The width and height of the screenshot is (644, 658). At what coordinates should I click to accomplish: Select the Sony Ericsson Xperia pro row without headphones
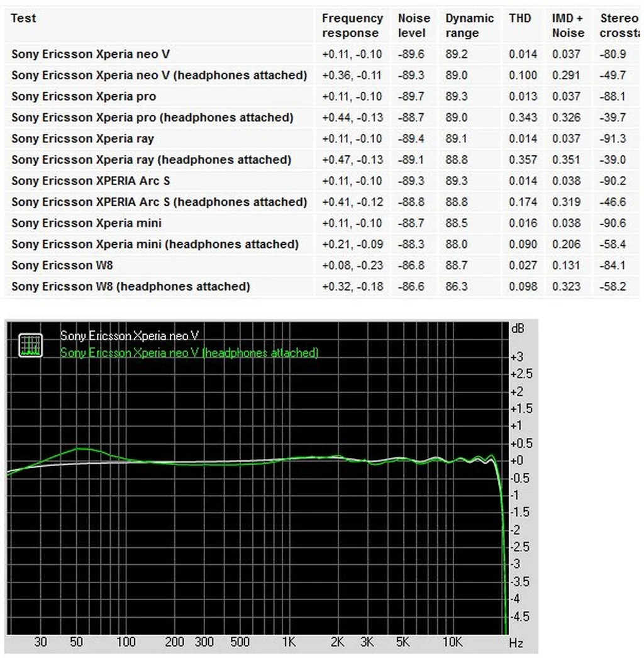click(84, 96)
